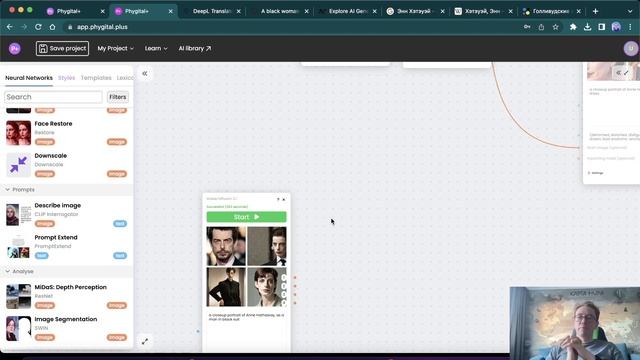The height and width of the screenshot is (360, 640).
Task: Click the Describe image thumbnail icon
Action: 18,215
